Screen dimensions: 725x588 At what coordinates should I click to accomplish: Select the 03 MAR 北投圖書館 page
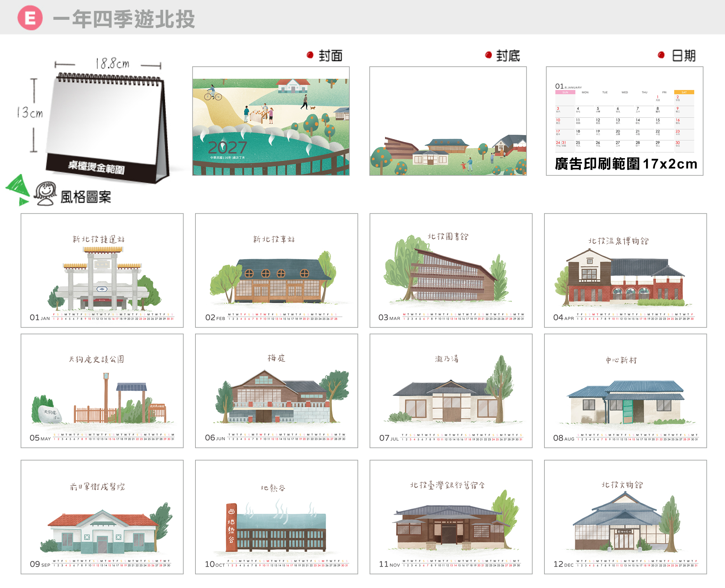point(451,270)
